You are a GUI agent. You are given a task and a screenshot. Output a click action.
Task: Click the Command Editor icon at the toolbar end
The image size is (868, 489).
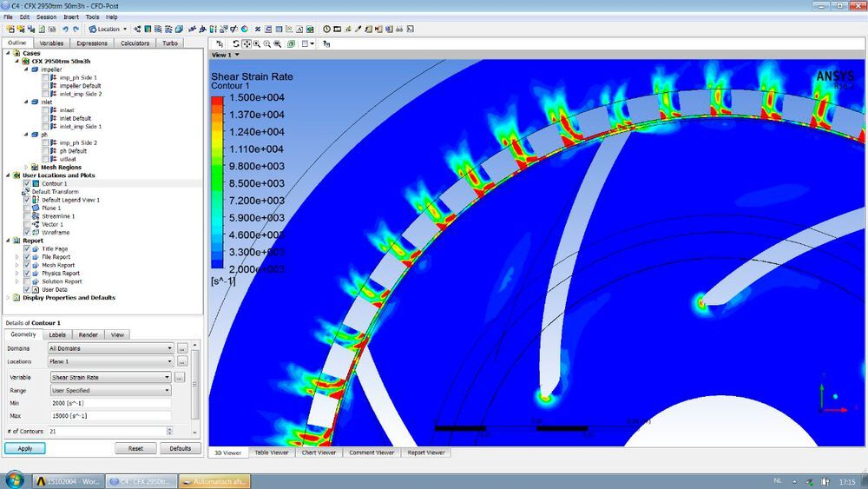pyautogui.click(x=410, y=29)
